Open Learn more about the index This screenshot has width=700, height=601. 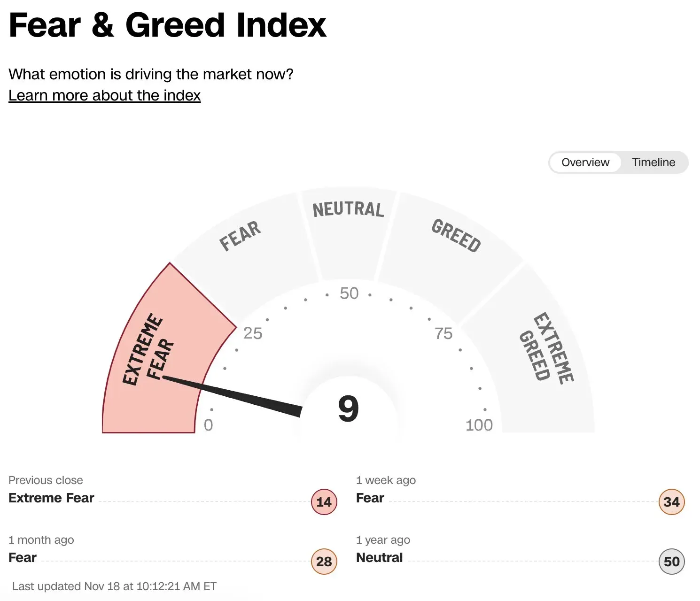click(x=104, y=95)
